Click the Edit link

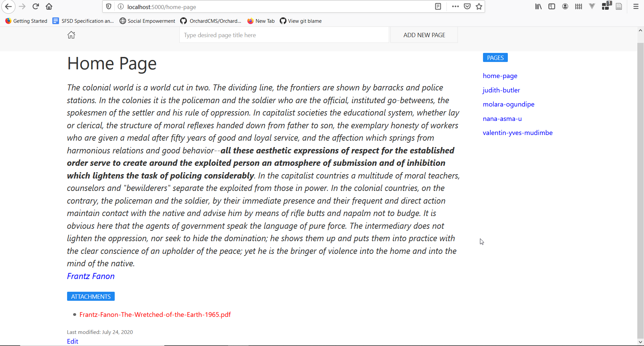tap(72, 341)
